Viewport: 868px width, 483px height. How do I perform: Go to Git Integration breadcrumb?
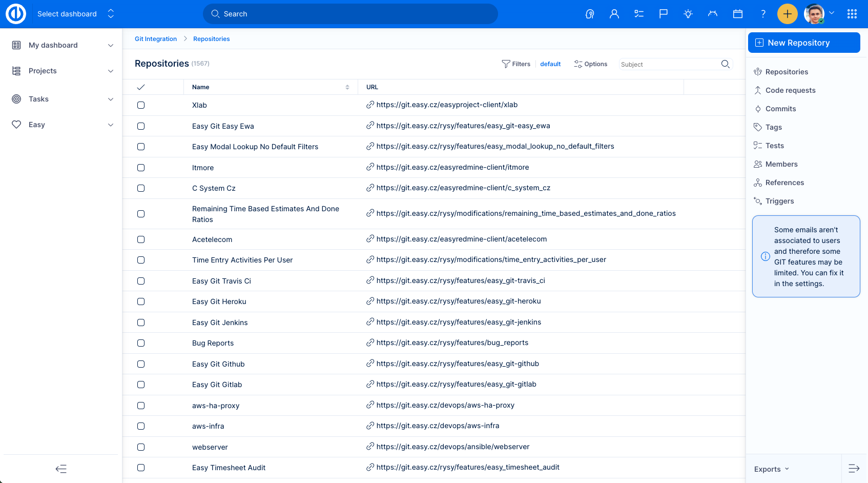coord(155,38)
